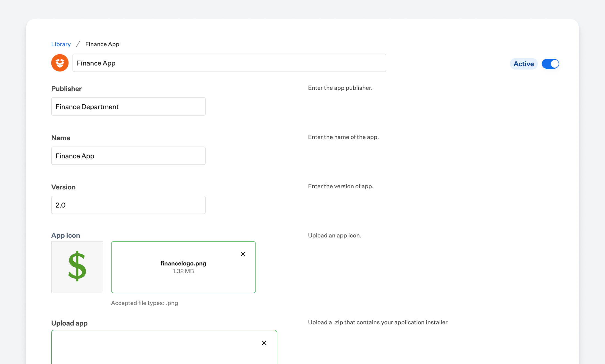Screen dimensions: 605x364
Task: Click the Upload app dropzone area
Action: click(x=164, y=351)
